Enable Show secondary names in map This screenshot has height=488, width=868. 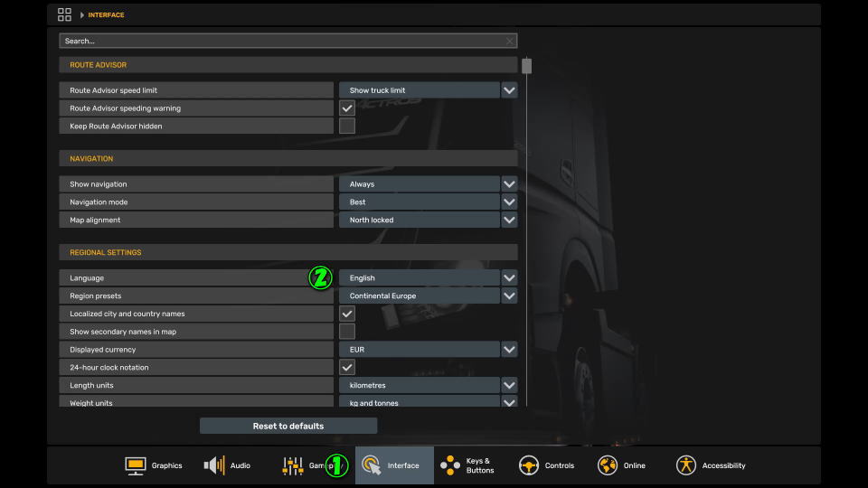coord(347,332)
